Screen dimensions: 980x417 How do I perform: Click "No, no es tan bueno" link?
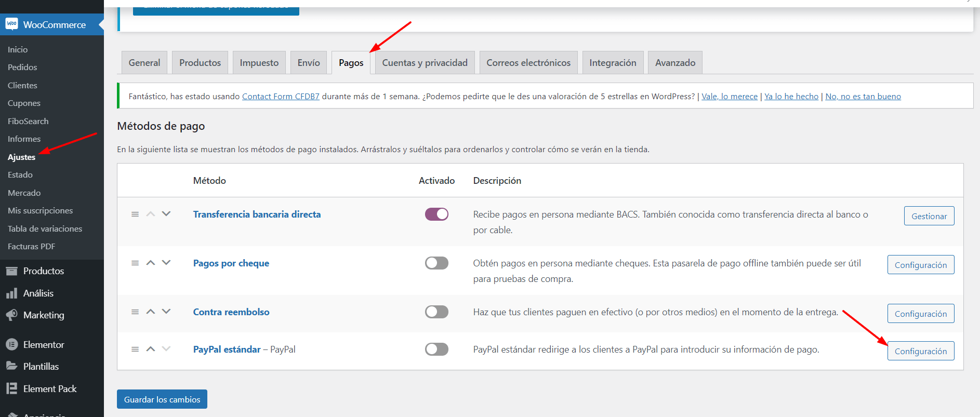(863, 96)
